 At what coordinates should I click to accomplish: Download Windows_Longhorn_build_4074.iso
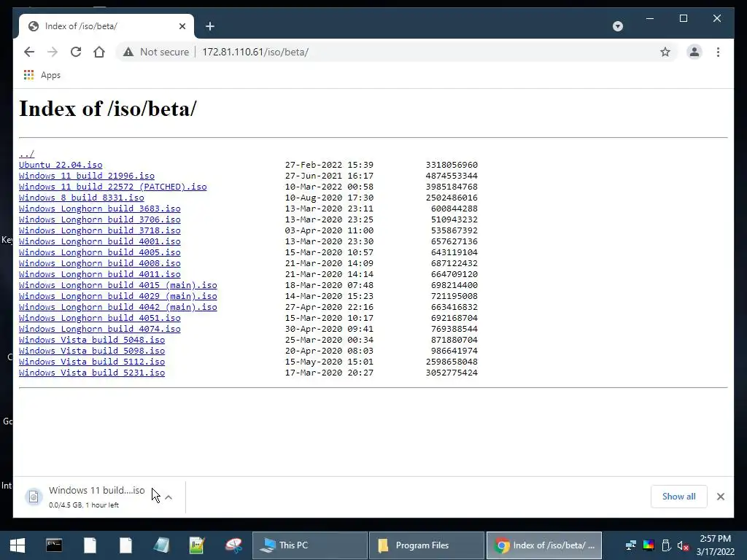(99, 329)
